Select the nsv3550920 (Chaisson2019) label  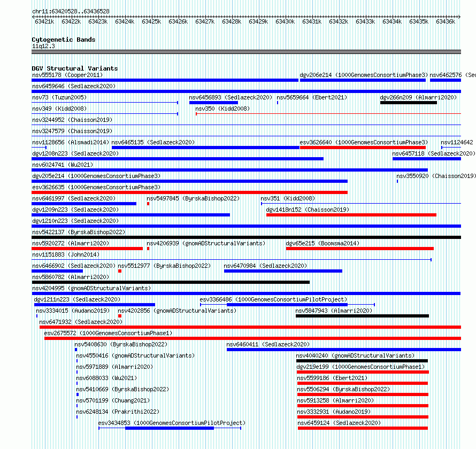click(x=436, y=176)
